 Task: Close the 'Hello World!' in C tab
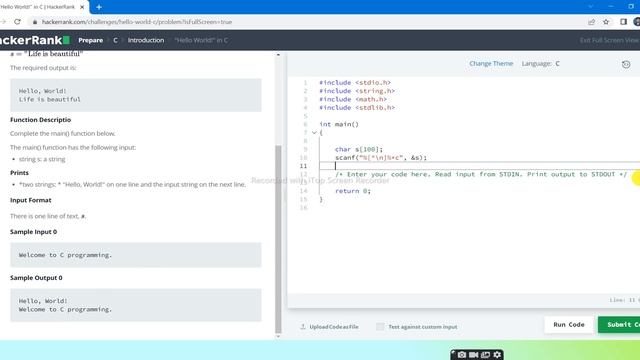click(x=82, y=7)
